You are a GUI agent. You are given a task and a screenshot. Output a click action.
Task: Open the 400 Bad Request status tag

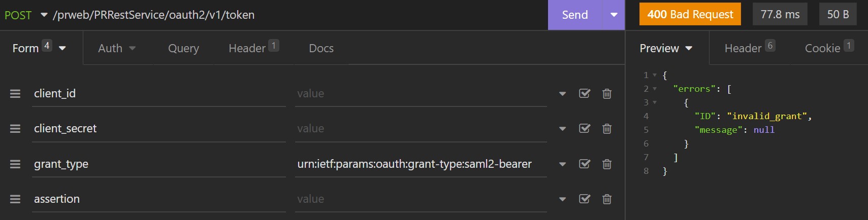690,14
